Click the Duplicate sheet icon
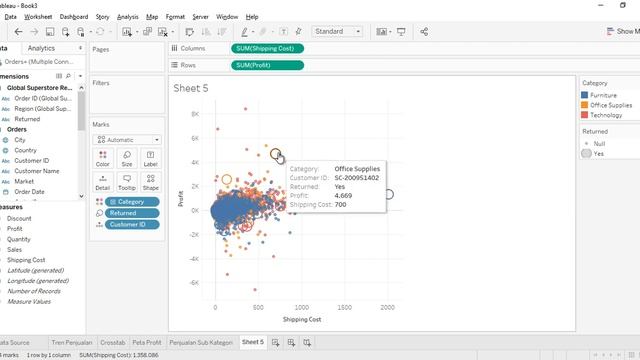Image resolution: width=640 pixels, height=360 pixels. [x=147, y=32]
